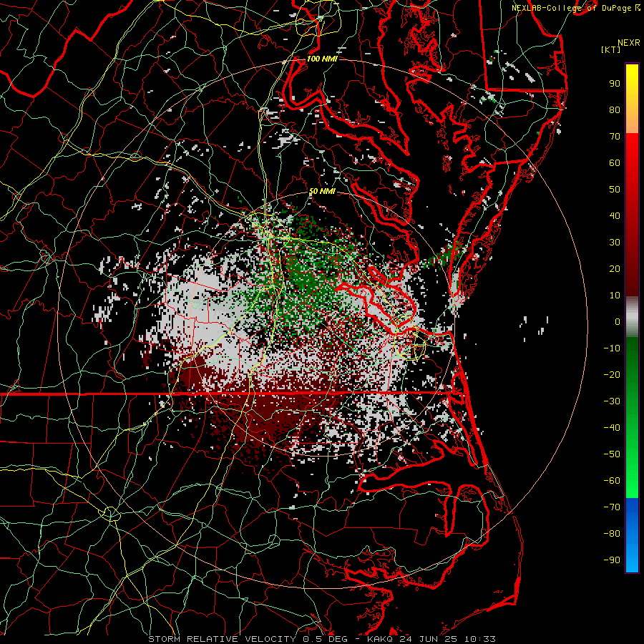
Task: Click the positive 50 value on the velocity scale
Action: (x=615, y=190)
